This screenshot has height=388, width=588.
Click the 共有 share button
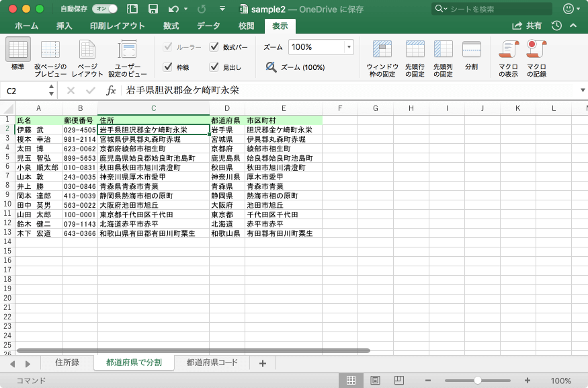coord(527,26)
